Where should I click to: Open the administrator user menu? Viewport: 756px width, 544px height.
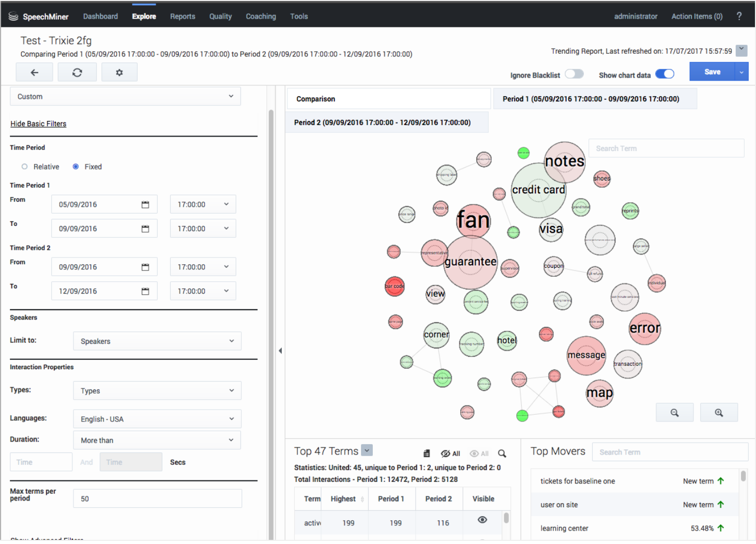tap(636, 17)
